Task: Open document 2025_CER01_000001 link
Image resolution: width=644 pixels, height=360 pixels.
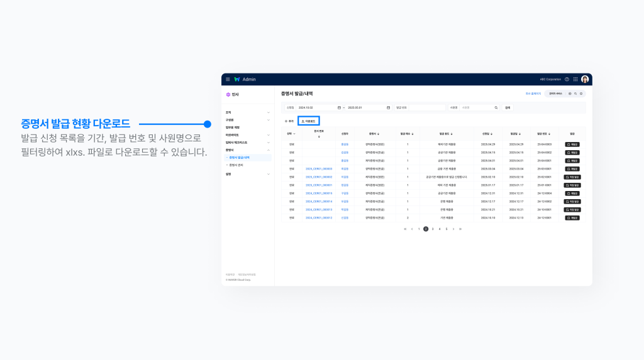Action: tap(319, 185)
